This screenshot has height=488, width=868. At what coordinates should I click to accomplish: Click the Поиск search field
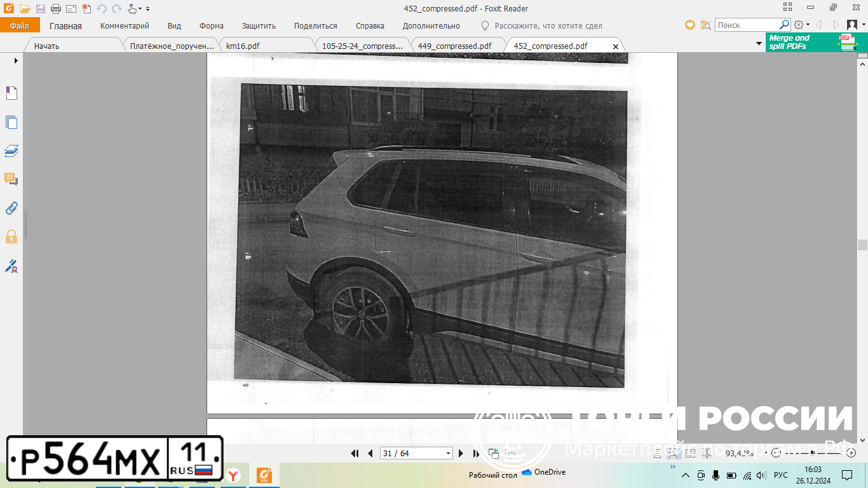click(x=747, y=25)
